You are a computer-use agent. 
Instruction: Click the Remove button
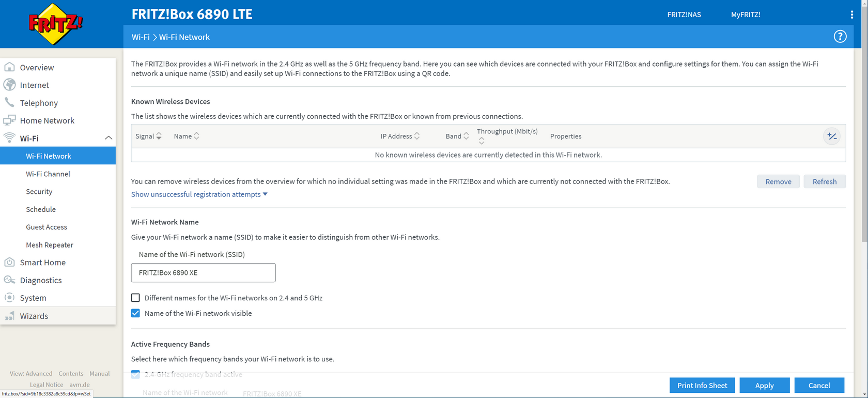(x=778, y=181)
